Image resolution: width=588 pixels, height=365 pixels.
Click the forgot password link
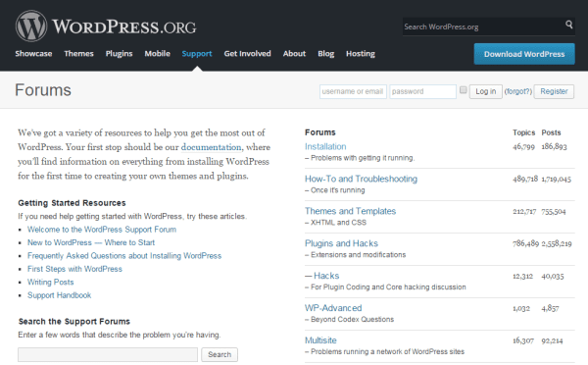click(517, 91)
